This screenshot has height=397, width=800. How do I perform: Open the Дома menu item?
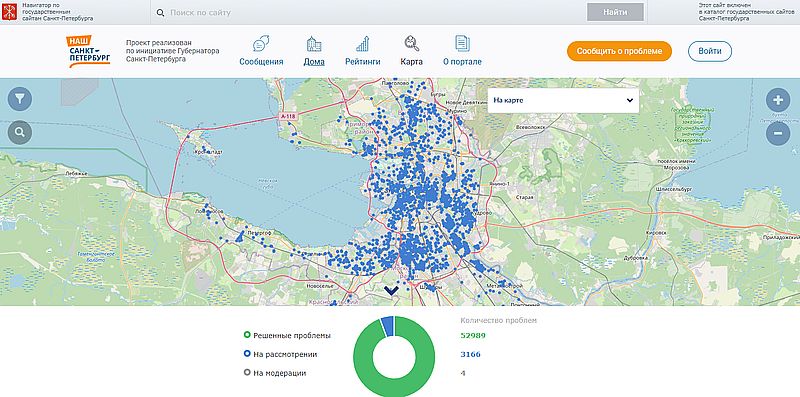[314, 62]
